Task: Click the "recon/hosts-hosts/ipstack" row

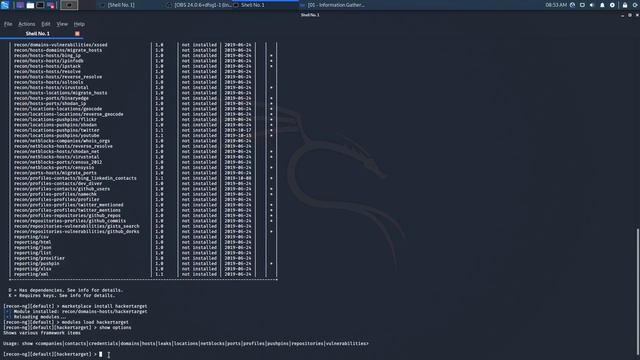Action: point(143,66)
